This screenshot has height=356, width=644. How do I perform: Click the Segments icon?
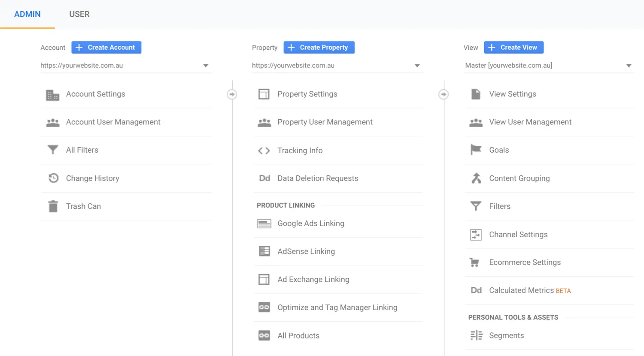[476, 335]
